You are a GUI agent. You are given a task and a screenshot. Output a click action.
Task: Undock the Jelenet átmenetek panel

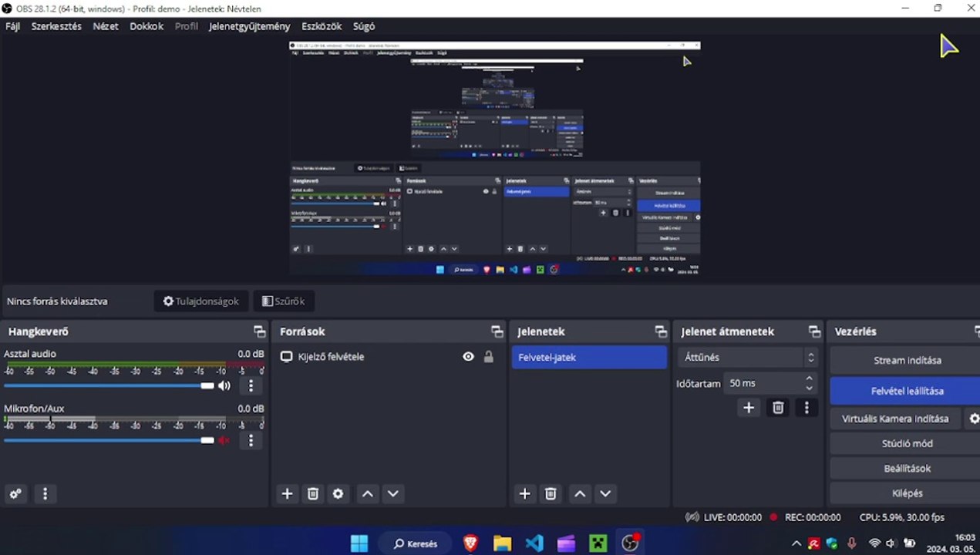[814, 331]
